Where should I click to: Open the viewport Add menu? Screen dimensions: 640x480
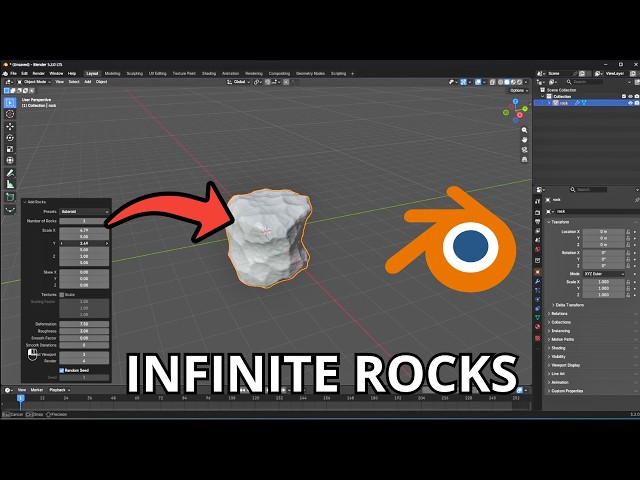(87, 82)
